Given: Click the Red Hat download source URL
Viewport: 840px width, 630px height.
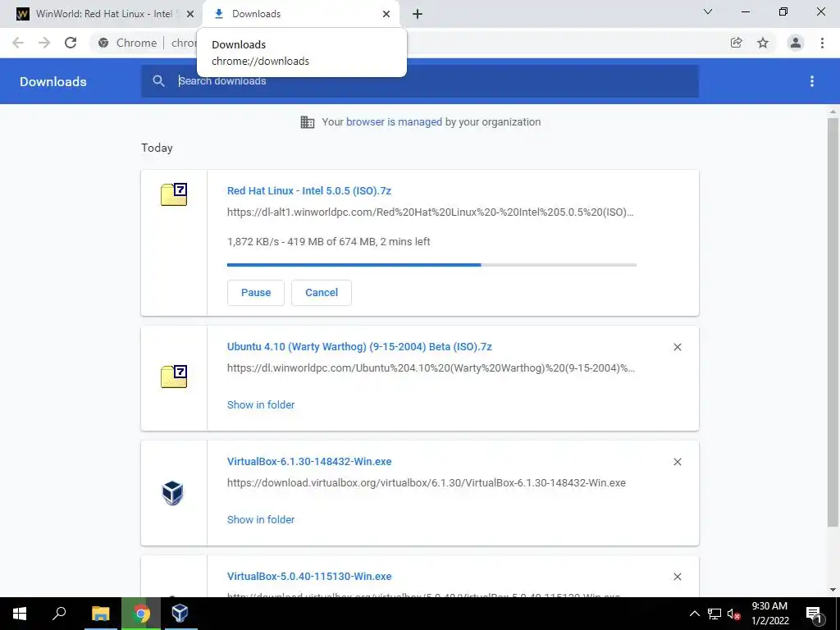Looking at the screenshot, I should 430,212.
